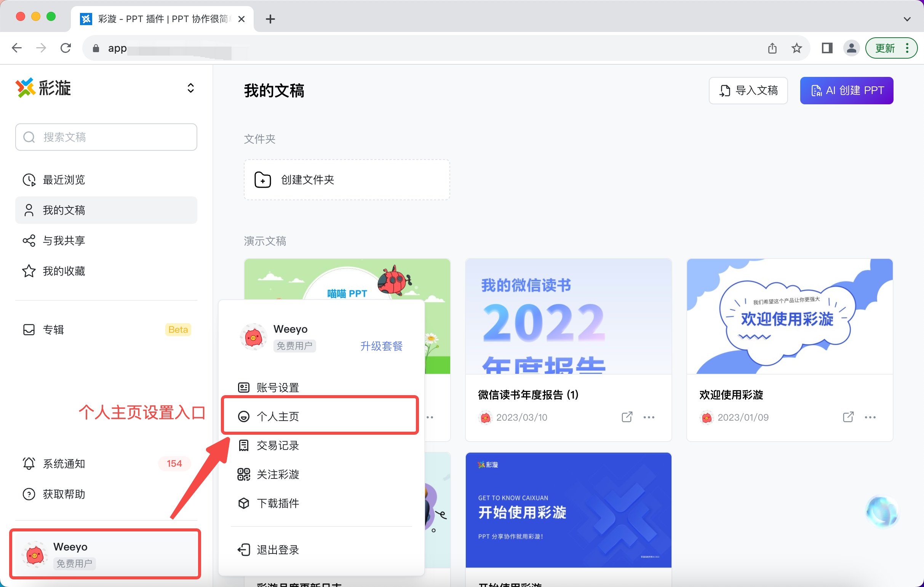The width and height of the screenshot is (924, 587).
Task: Click the 关注彩漩 QR code icon
Action: 244,474
